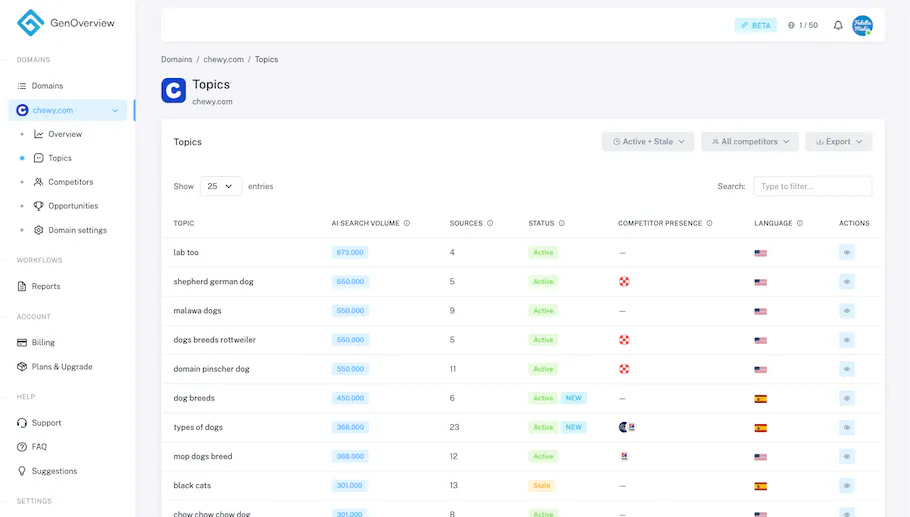The width and height of the screenshot is (910, 517).
Task: Click the BETA badge in header
Action: pyautogui.click(x=756, y=26)
